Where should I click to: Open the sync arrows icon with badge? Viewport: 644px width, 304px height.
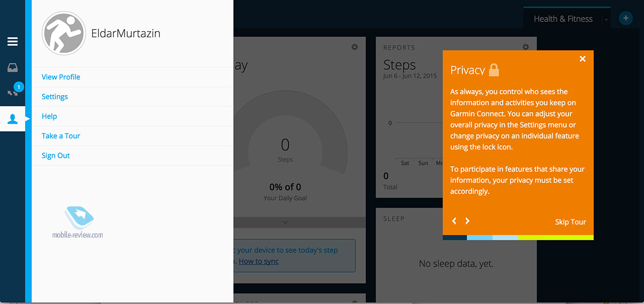14,92
